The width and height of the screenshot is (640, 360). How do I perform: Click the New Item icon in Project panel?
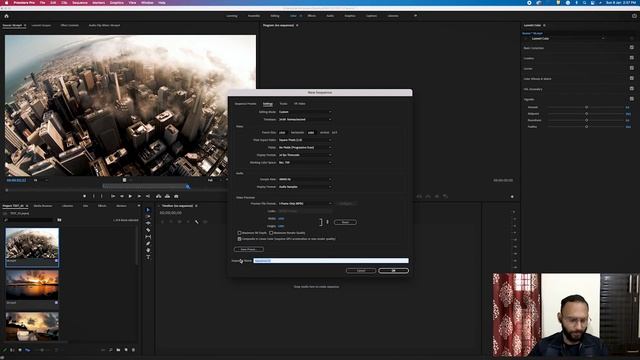pos(126,350)
